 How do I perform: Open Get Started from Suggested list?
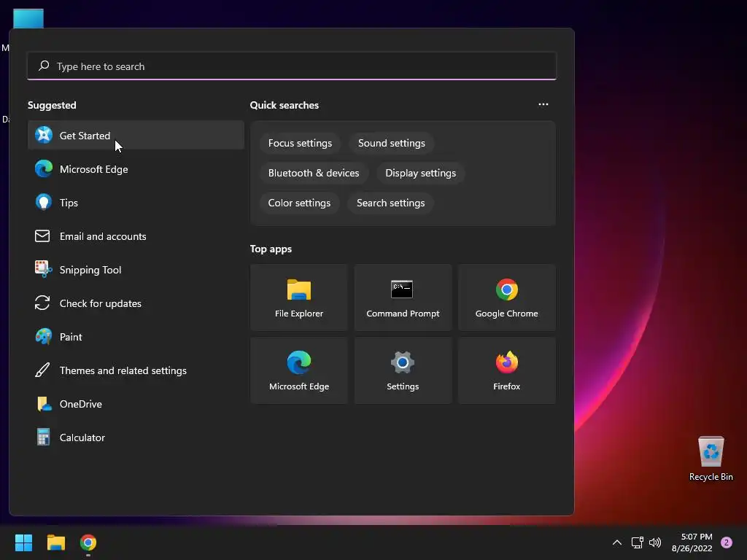point(136,135)
